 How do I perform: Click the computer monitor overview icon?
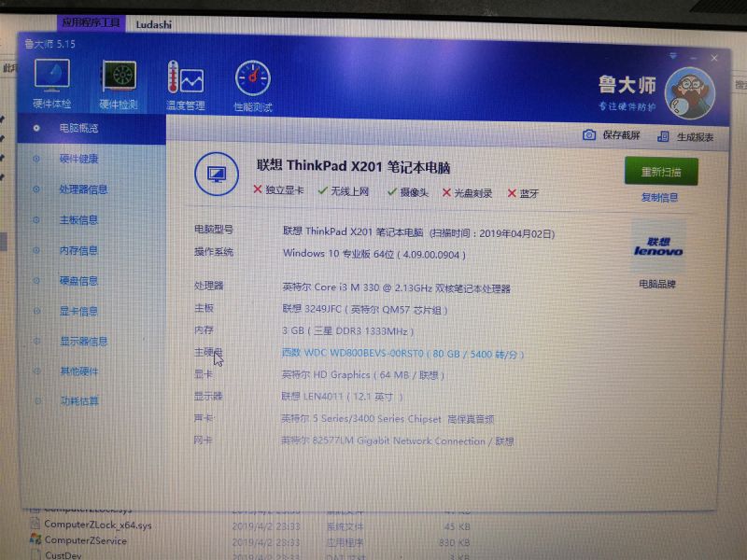(217, 174)
